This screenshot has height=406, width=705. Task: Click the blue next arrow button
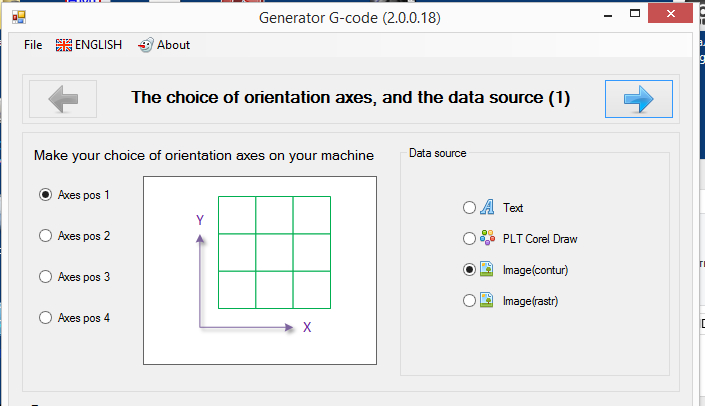(x=638, y=99)
